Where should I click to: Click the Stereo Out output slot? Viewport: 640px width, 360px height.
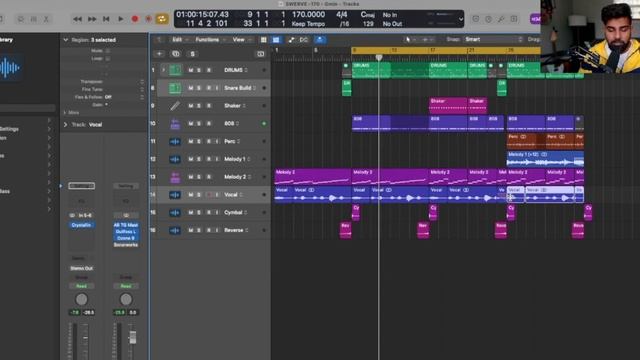[x=81, y=268]
